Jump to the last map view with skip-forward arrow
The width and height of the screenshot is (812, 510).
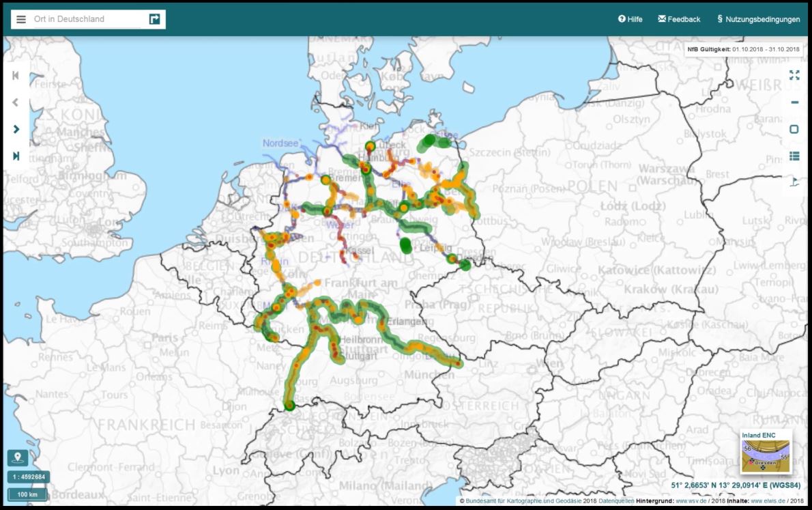[x=16, y=155]
